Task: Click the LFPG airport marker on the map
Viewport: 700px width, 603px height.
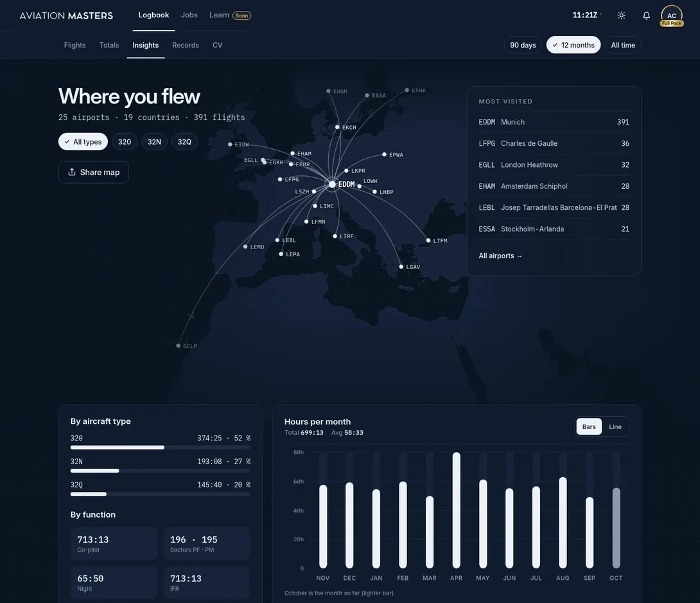Action: pyautogui.click(x=280, y=179)
